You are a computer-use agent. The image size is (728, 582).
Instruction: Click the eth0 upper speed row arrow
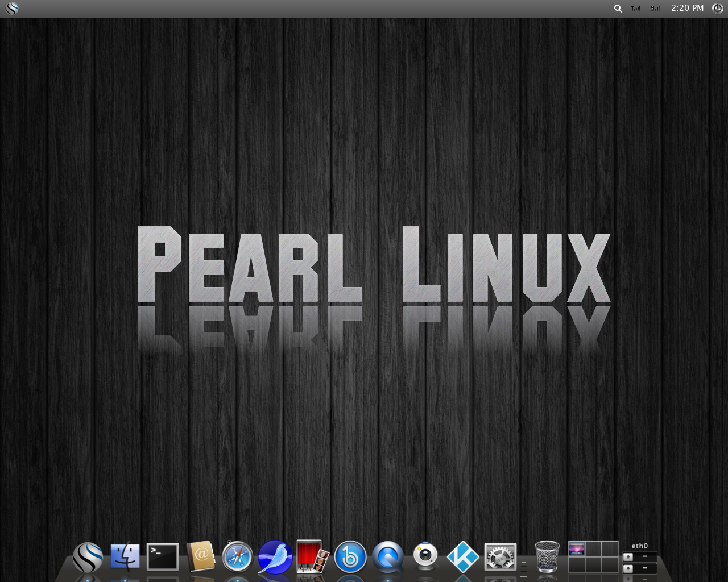(628, 557)
